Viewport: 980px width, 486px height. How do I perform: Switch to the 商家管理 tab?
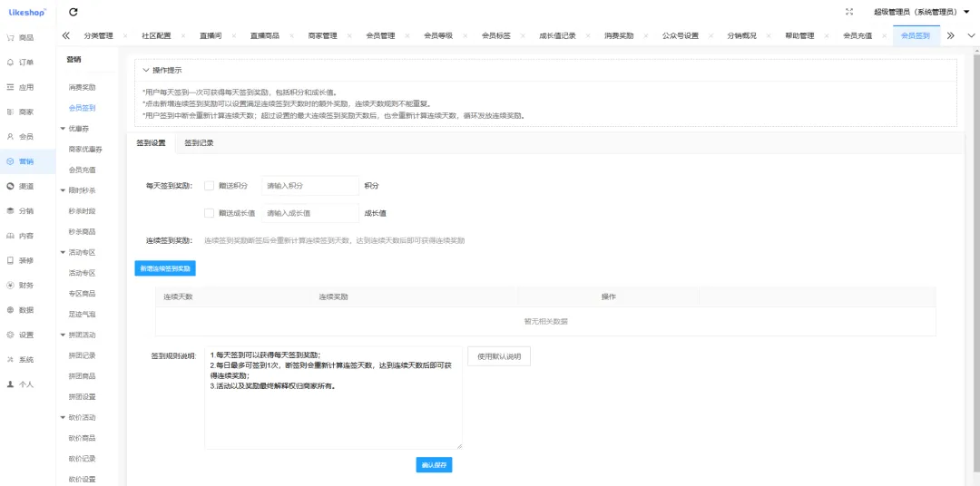[322, 35]
